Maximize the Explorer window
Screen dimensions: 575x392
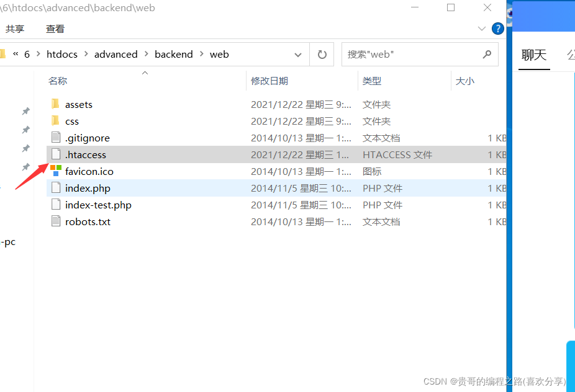point(451,7)
